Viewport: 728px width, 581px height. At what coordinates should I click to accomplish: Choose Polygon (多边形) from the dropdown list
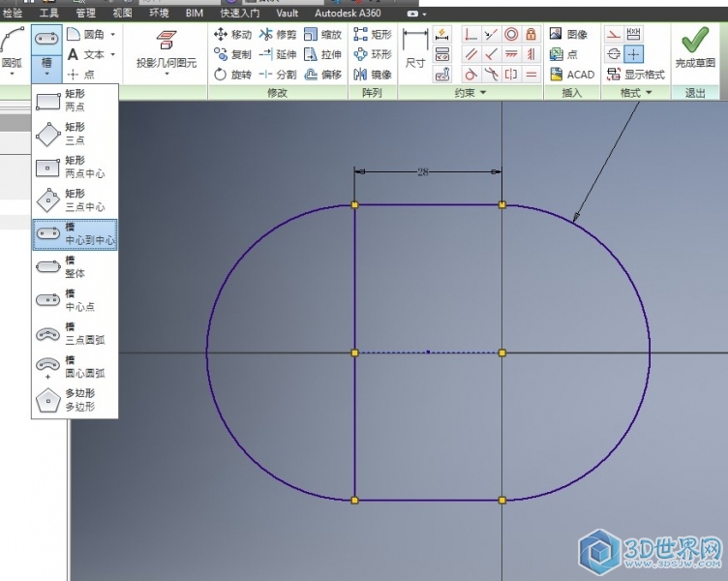[x=75, y=400]
